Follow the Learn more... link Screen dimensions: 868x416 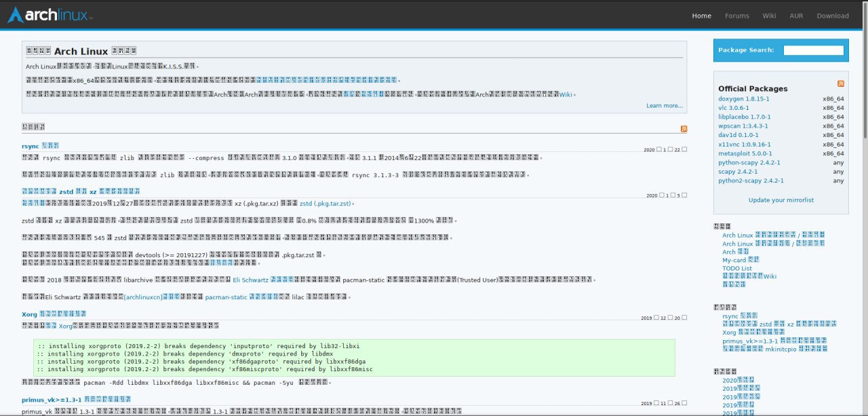pos(665,106)
